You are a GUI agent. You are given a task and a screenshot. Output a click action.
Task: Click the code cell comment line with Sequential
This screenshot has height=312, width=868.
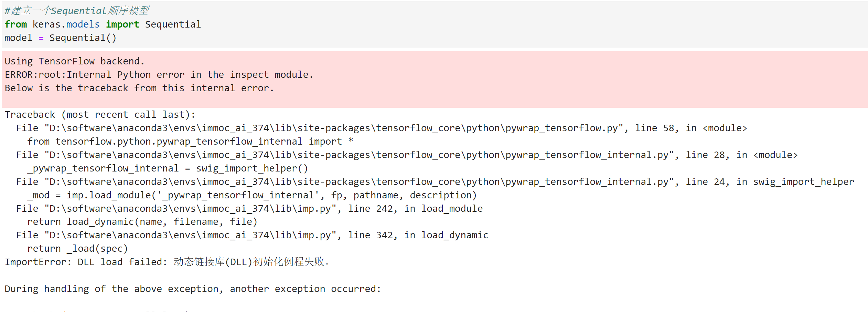(x=76, y=11)
